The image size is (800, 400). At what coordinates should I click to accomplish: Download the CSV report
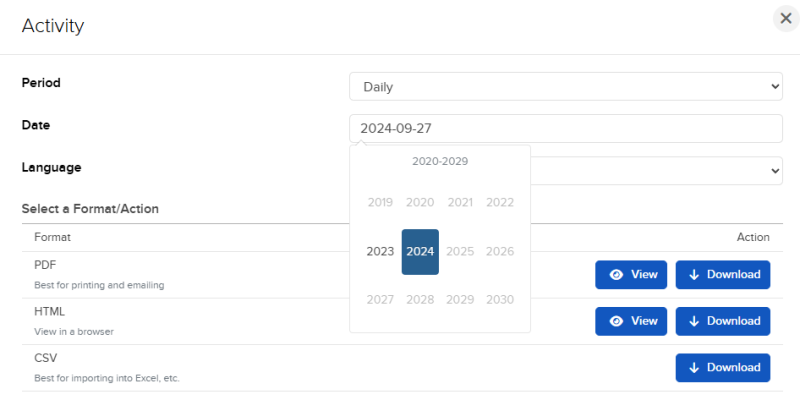723,368
